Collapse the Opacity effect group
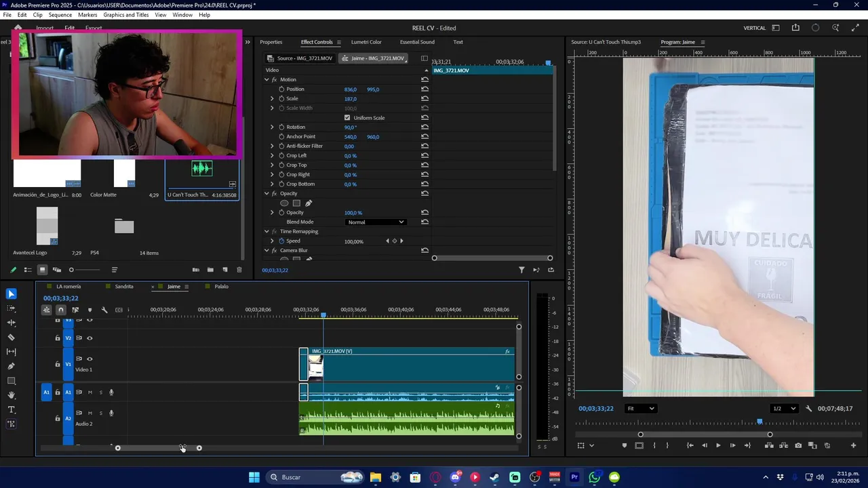The image size is (868, 488). 267,194
